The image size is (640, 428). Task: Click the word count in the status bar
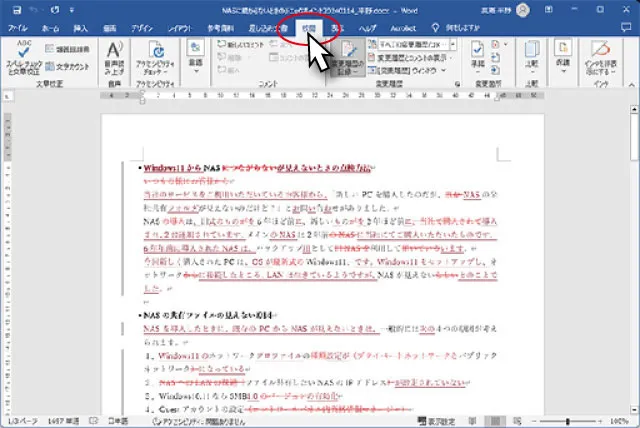(x=63, y=421)
